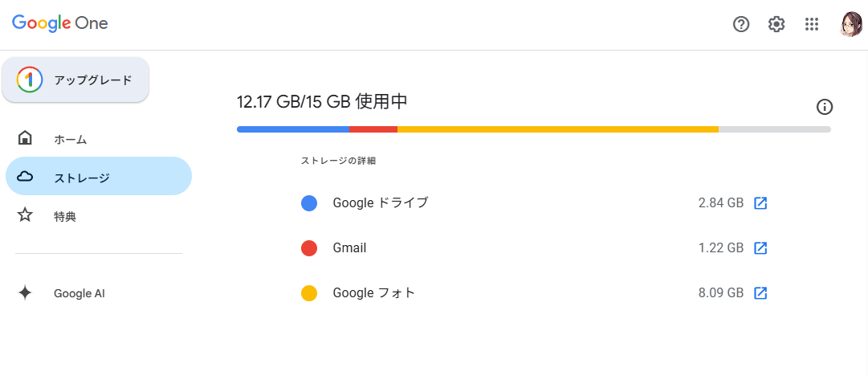Open Gmail storage external link icon
Screen dimensions: 868x376
point(760,248)
